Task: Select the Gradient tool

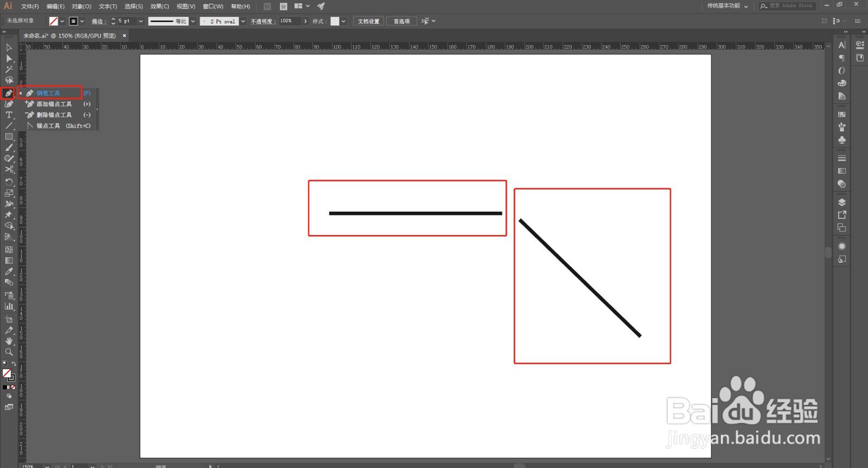Action: (9, 261)
